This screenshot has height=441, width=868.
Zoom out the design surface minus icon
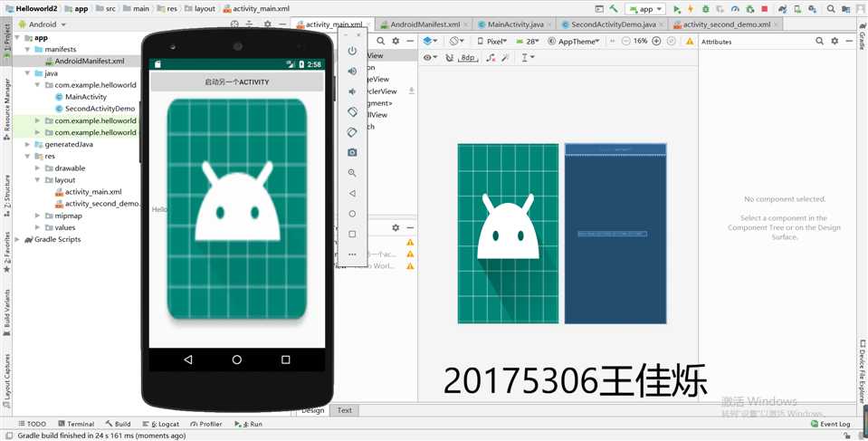coord(626,41)
